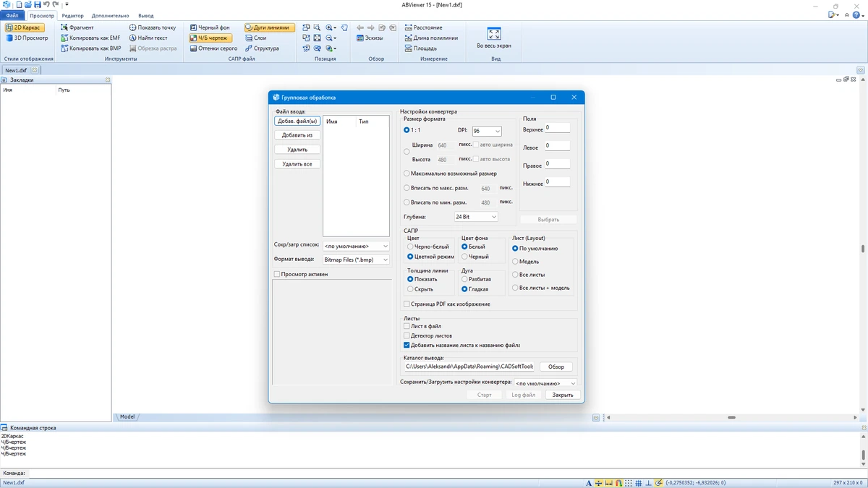Toggle Ч/Б чертеж mode
Image resolution: width=868 pixels, height=488 pixels.
click(210, 38)
